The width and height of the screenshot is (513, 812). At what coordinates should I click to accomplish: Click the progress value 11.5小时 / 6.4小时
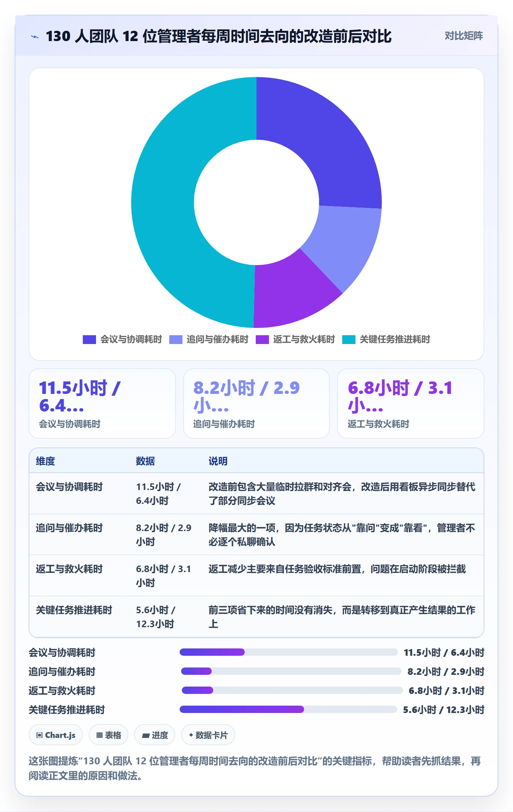point(444,652)
